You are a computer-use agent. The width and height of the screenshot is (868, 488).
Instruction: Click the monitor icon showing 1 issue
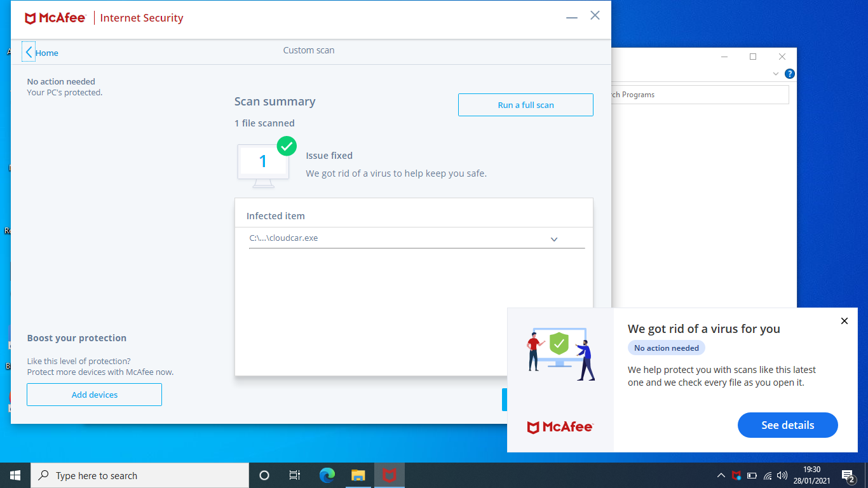point(263,165)
